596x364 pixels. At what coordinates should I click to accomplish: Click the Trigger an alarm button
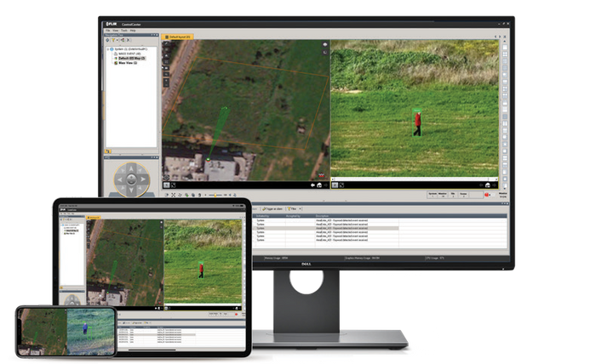click(270, 208)
